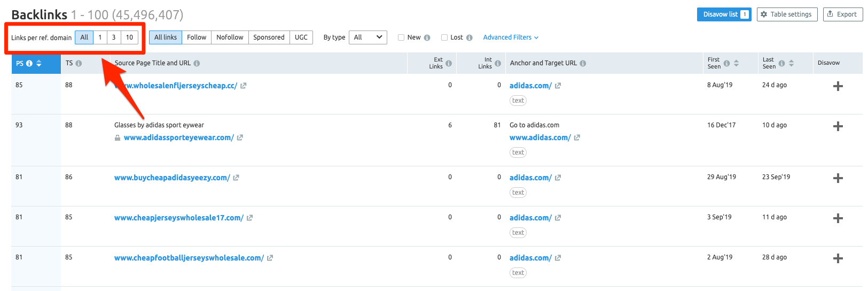Image resolution: width=868 pixels, height=291 pixels.
Task: Add cheapfootballjerseyswholesale.com row to disavow list
Action: tap(838, 258)
